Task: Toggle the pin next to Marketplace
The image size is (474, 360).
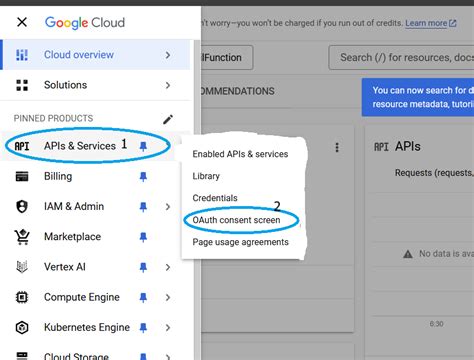Action: 143,237
